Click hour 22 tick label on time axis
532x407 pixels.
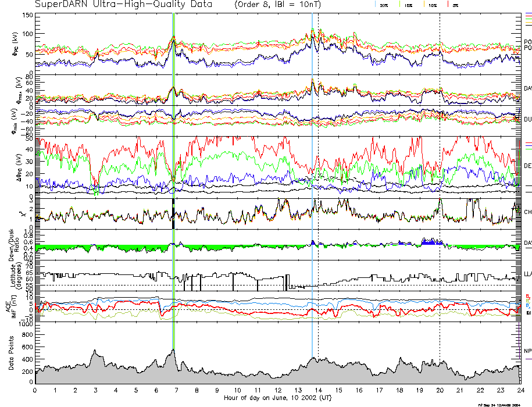(x=480, y=390)
